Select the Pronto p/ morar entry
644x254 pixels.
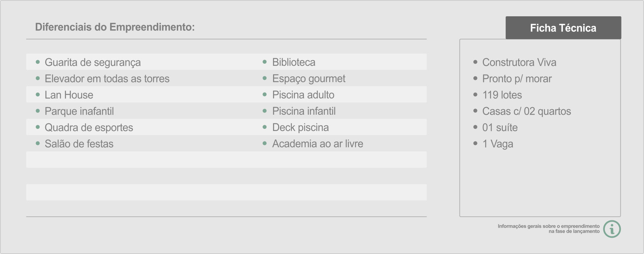point(517,79)
